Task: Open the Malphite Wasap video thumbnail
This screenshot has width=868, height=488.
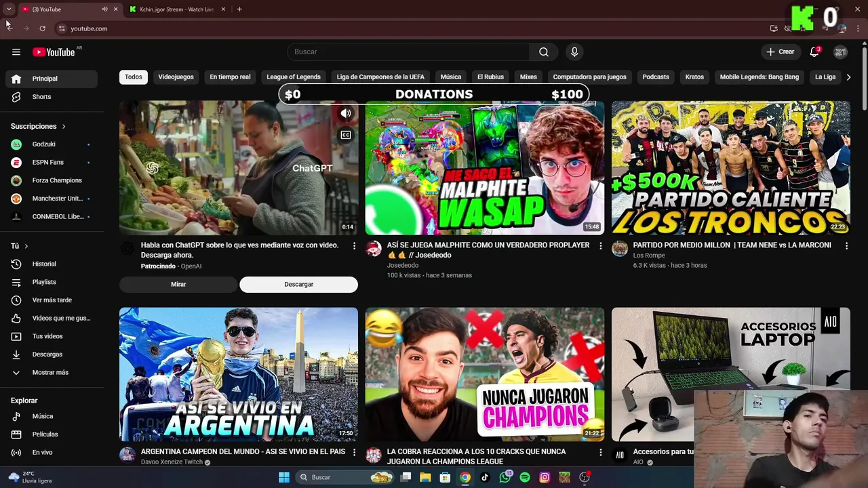Action: pos(485,168)
